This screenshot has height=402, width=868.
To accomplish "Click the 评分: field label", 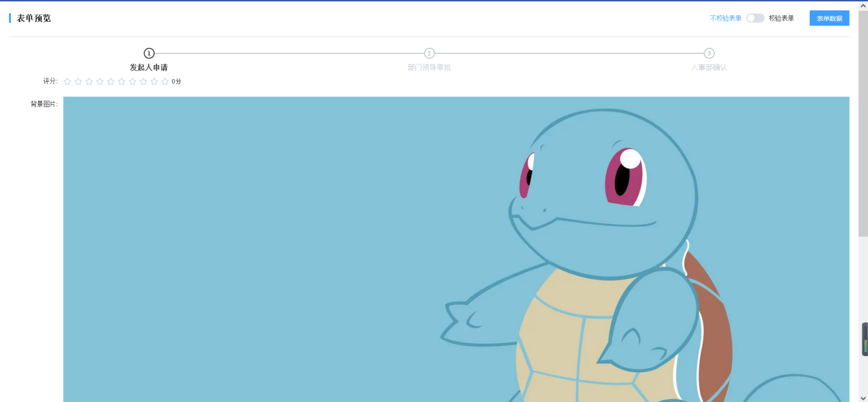I will tap(50, 81).
